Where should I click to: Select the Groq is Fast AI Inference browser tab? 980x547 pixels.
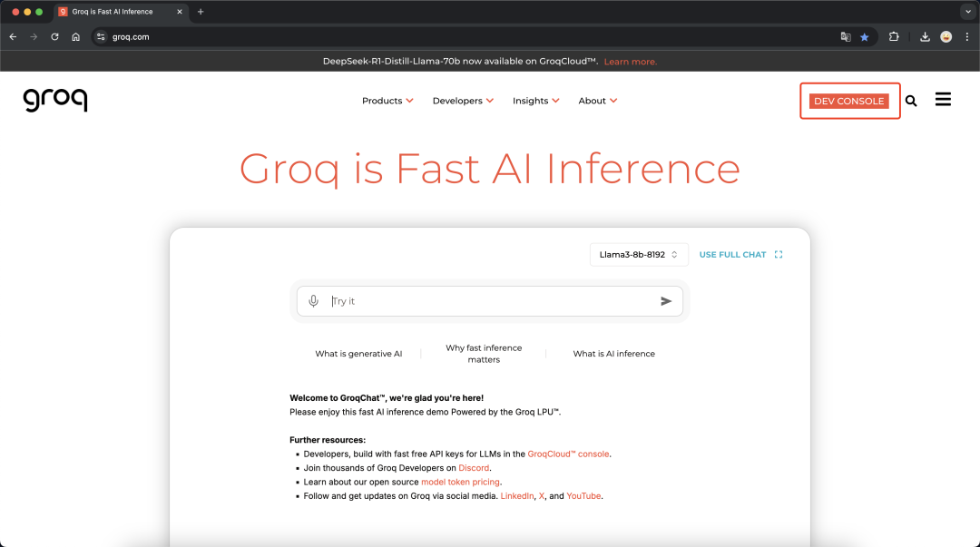pos(121,12)
